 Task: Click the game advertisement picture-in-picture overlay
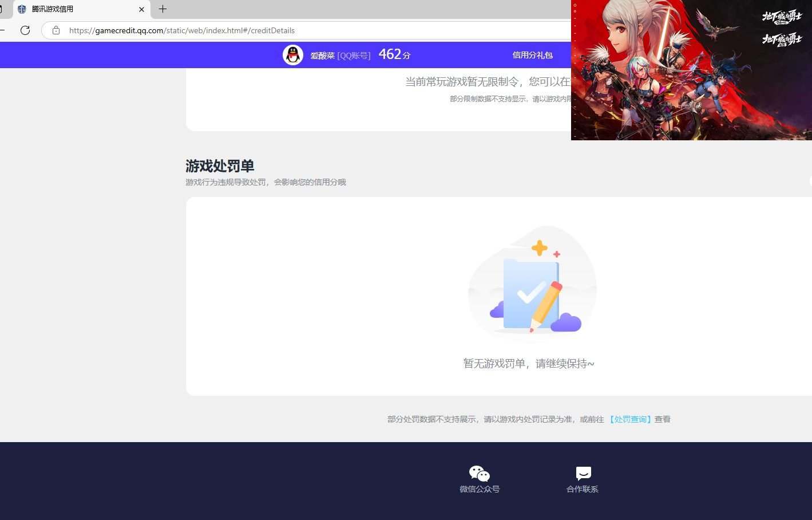pyautogui.click(x=691, y=70)
